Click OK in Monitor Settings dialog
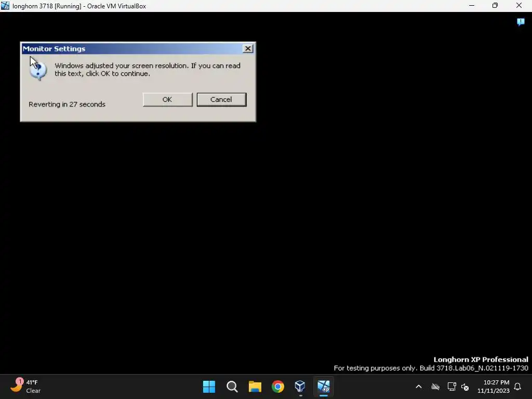The width and height of the screenshot is (532, 399). pos(167,99)
